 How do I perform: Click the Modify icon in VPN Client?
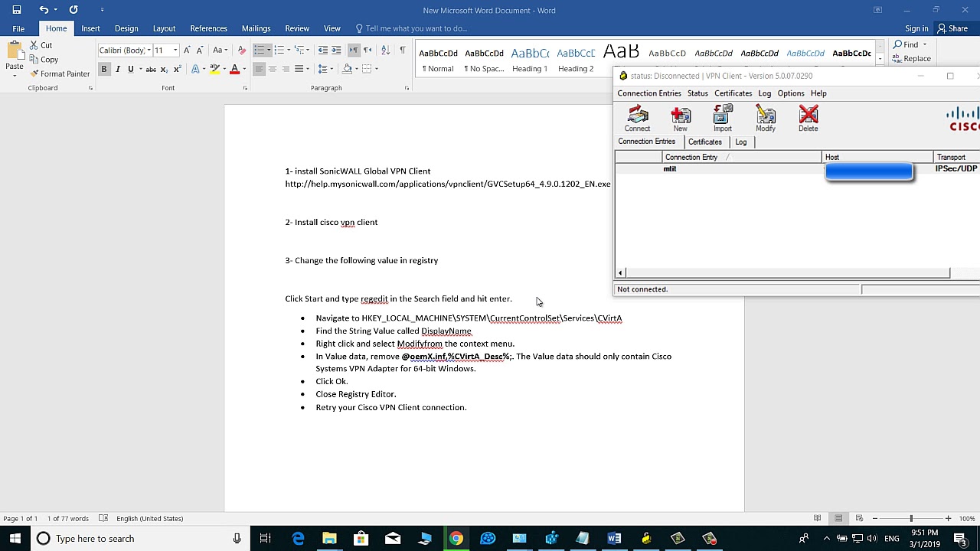[766, 119]
